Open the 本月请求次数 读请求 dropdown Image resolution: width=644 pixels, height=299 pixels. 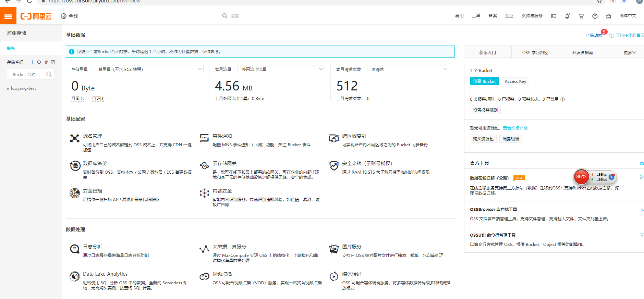click(408, 69)
